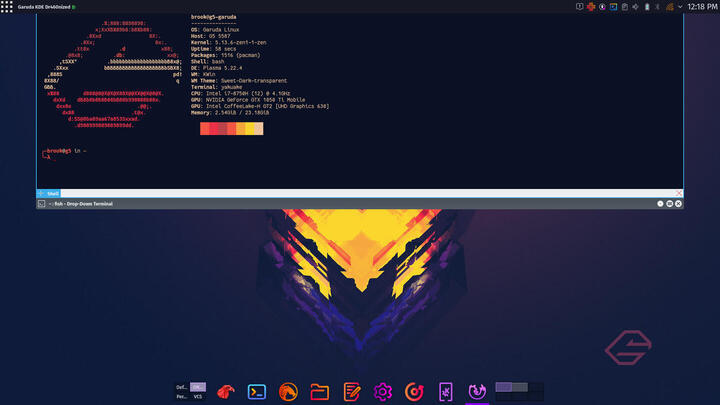Open the display configuration tray icon
The height and width of the screenshot is (405, 720).
[x=613, y=7]
